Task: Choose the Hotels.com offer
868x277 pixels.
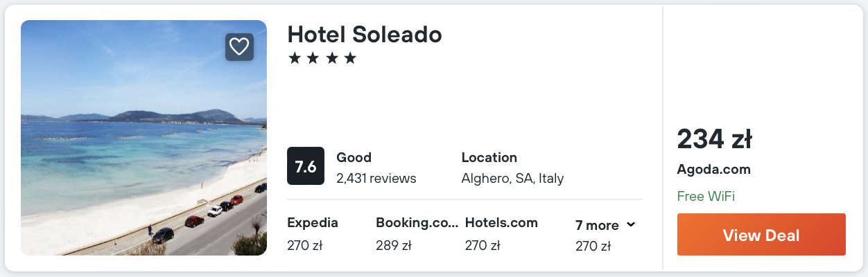Action: coord(501,223)
